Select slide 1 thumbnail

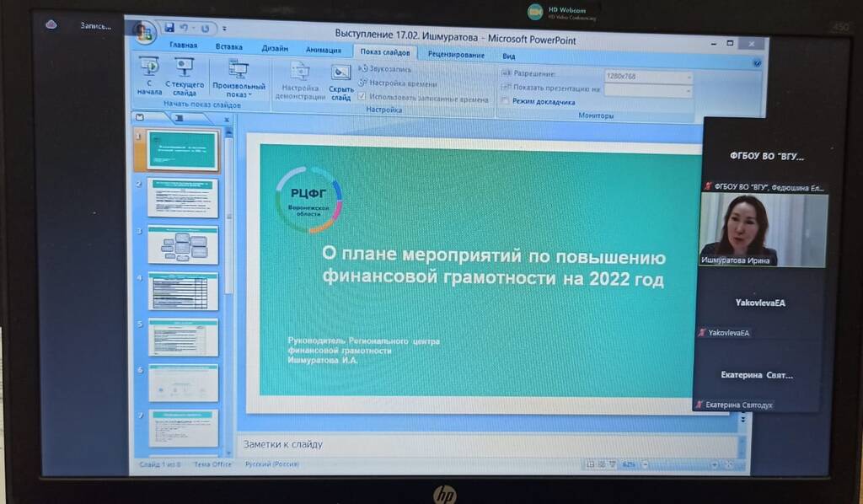pos(182,150)
